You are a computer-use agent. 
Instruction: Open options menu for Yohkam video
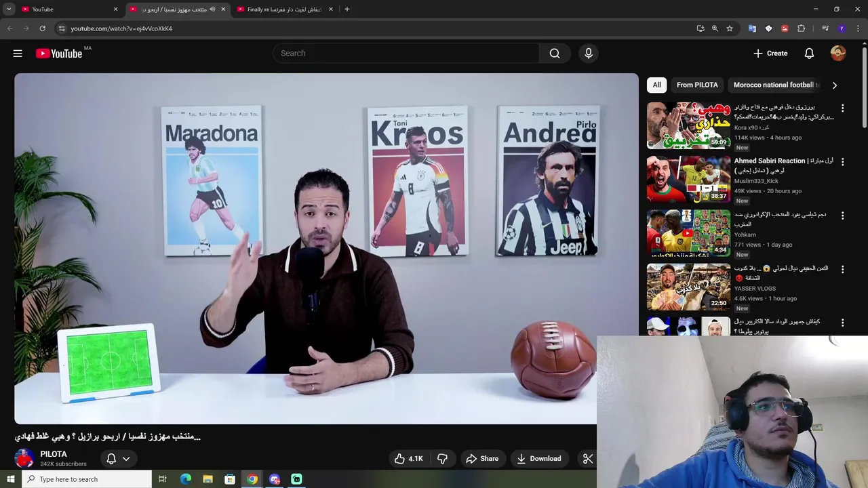click(x=842, y=216)
